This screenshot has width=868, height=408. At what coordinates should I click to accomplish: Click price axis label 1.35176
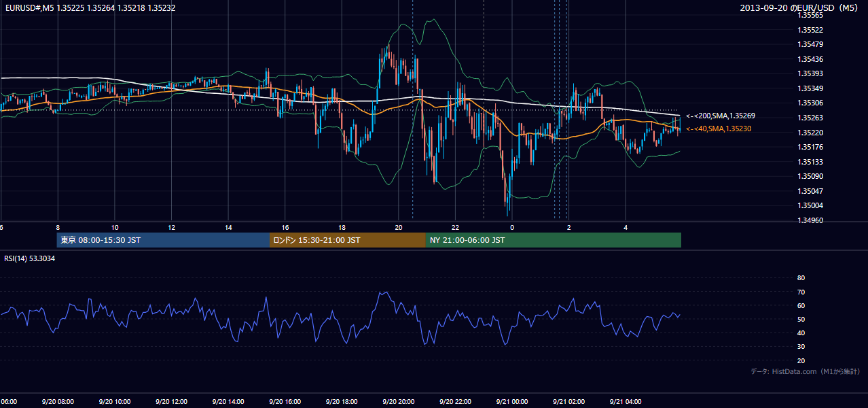coord(810,147)
